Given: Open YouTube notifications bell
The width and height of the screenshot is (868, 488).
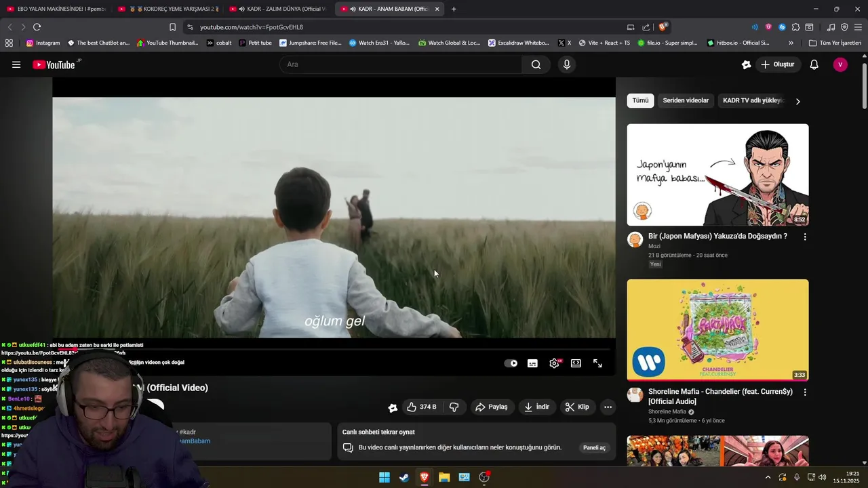Looking at the screenshot, I should 814,64.
